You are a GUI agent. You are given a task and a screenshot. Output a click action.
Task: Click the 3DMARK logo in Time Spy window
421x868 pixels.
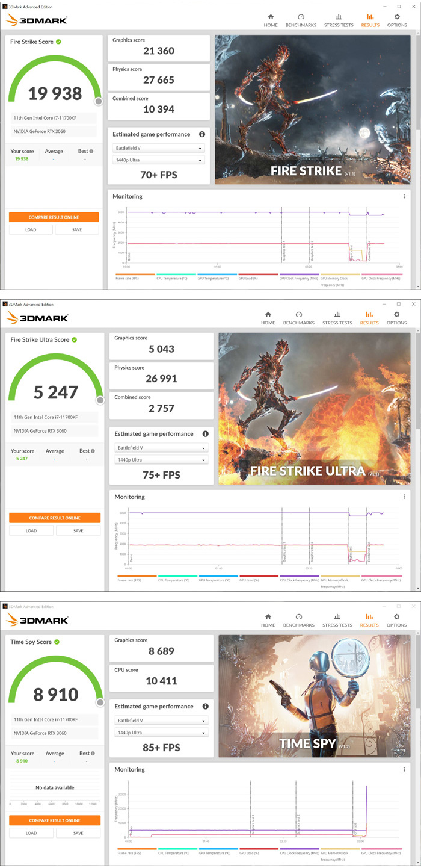click(37, 620)
